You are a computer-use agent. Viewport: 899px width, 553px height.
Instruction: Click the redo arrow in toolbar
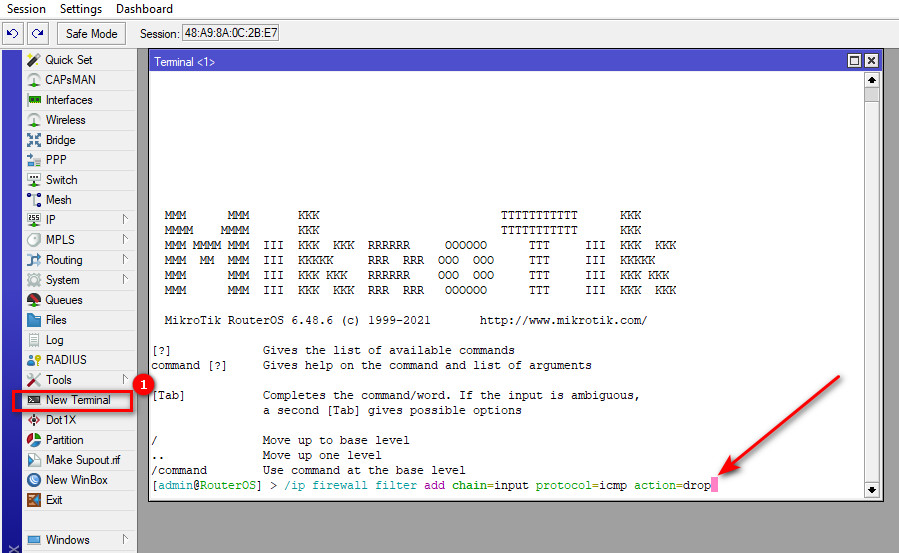pyautogui.click(x=37, y=34)
